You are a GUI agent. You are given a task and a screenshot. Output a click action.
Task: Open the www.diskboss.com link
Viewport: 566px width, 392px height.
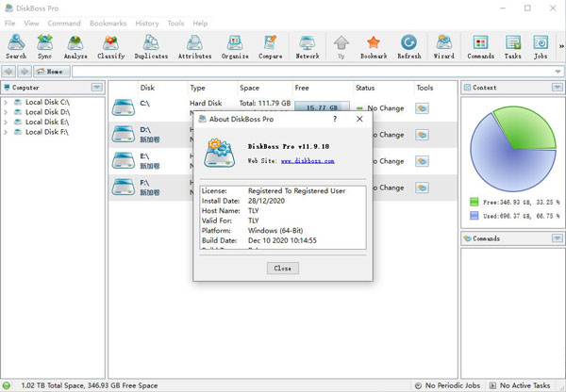coord(308,161)
